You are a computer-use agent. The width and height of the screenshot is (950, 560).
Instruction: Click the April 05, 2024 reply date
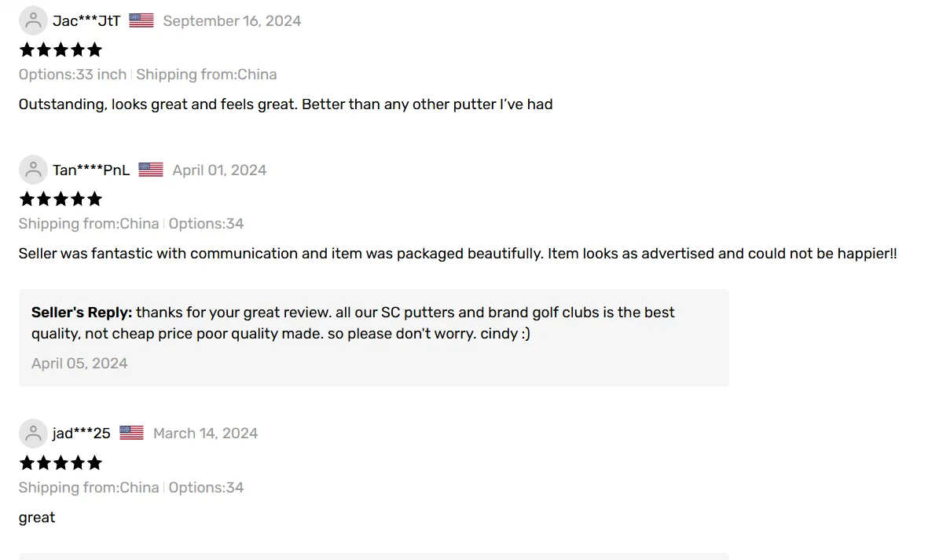point(79,364)
